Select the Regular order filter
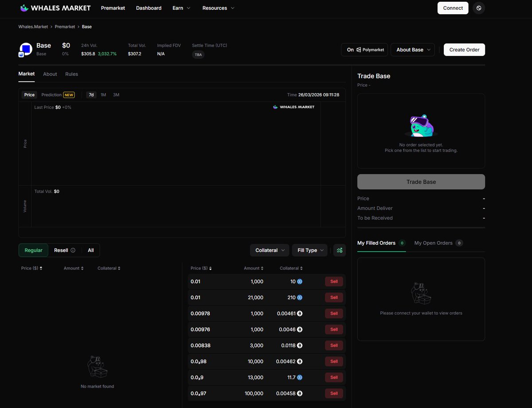Image resolution: width=532 pixels, height=408 pixels. click(x=33, y=250)
